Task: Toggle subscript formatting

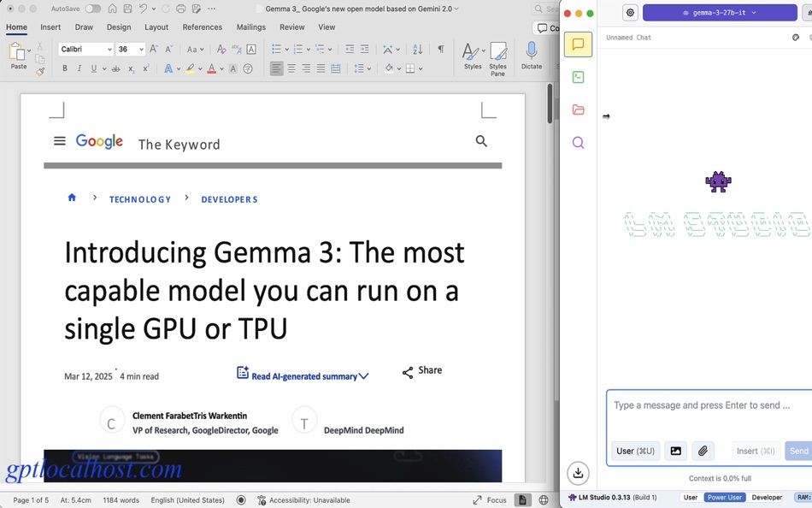Action: (x=131, y=68)
